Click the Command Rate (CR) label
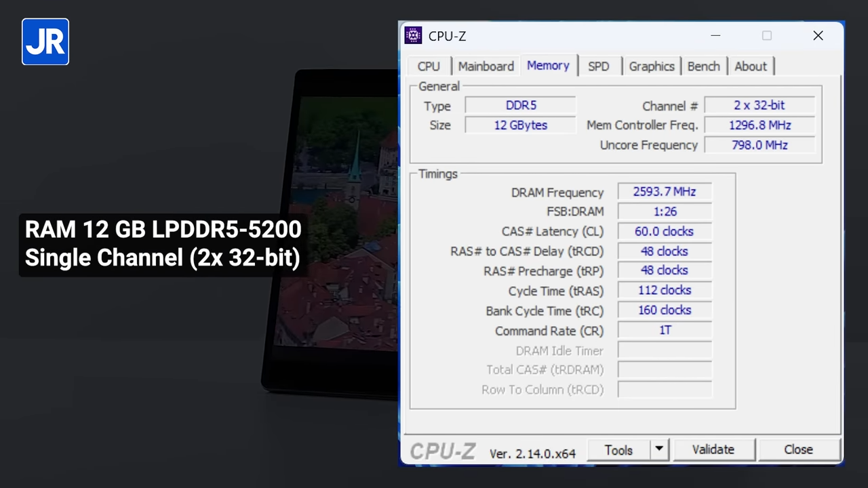 pos(549,331)
